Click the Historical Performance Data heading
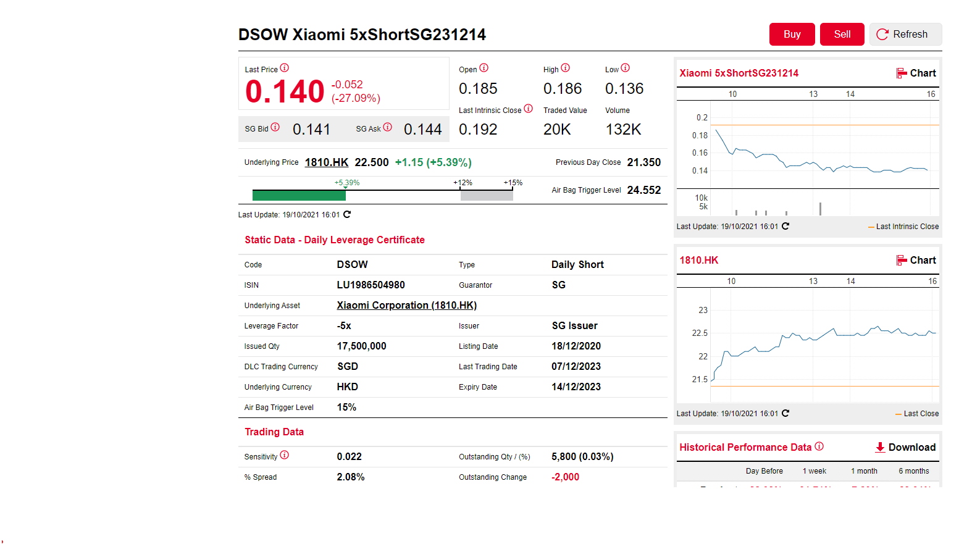Viewport: 980px width, 544px height. (x=745, y=447)
